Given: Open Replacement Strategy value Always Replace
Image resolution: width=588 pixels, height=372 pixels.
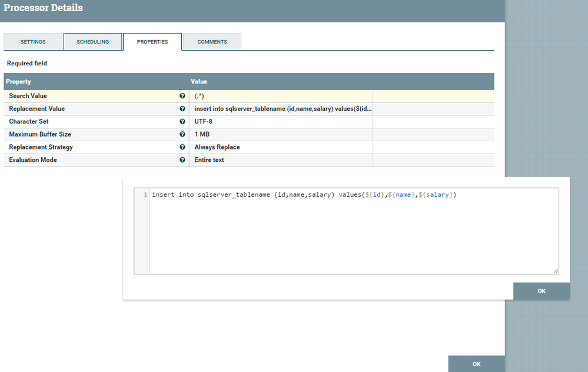Looking at the screenshot, I should [x=280, y=147].
